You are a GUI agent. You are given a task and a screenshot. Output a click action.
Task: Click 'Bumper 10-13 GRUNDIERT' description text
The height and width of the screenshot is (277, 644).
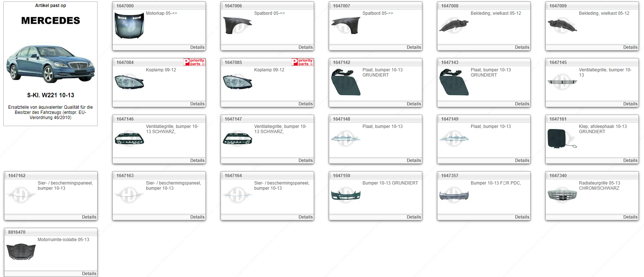click(x=390, y=183)
